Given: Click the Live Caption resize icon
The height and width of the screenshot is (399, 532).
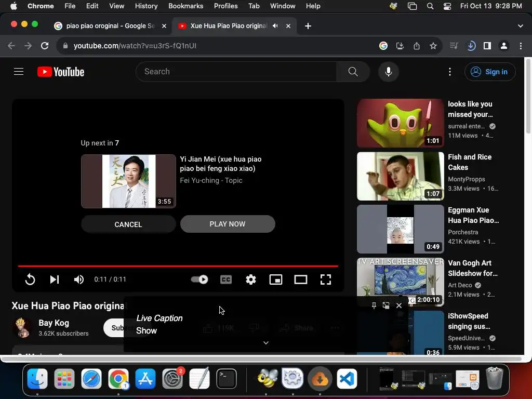Looking at the screenshot, I should click(x=386, y=305).
